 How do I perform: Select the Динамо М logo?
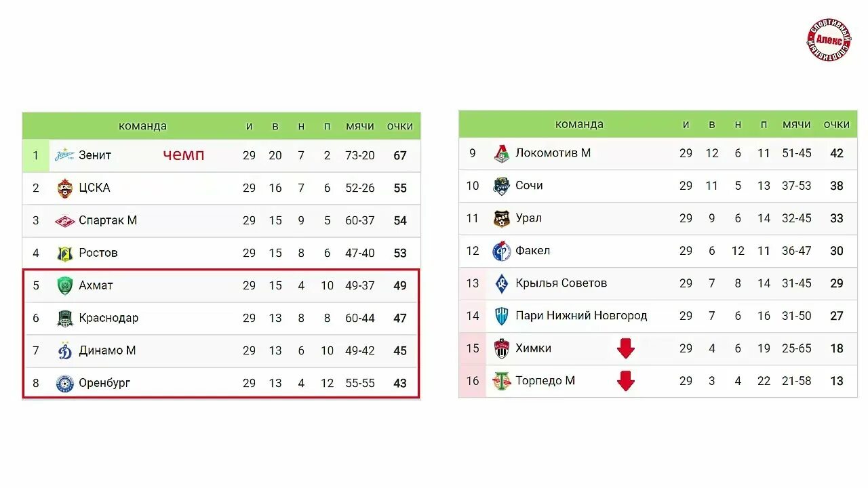coord(65,350)
